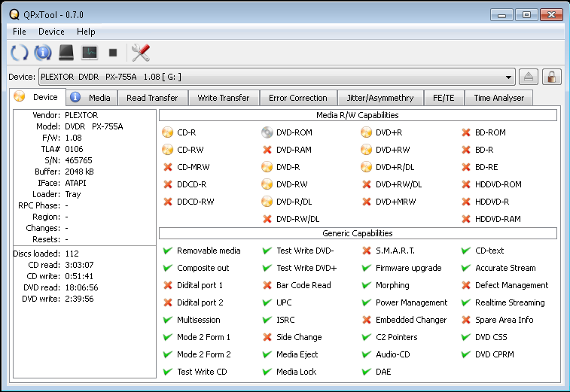
Task: Click the Media R/W Capabilities header
Action: [x=358, y=115]
